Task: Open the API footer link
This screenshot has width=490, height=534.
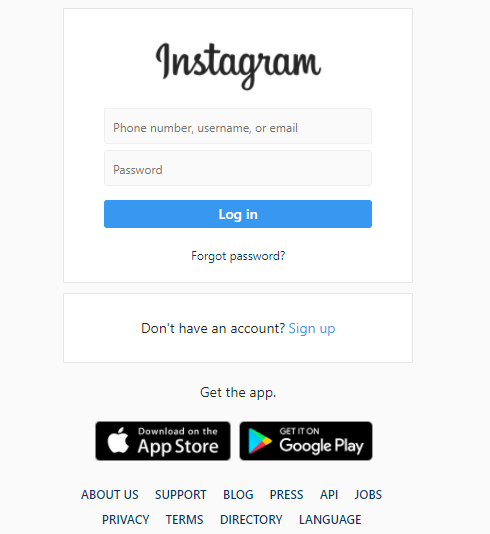Action: coord(329,494)
